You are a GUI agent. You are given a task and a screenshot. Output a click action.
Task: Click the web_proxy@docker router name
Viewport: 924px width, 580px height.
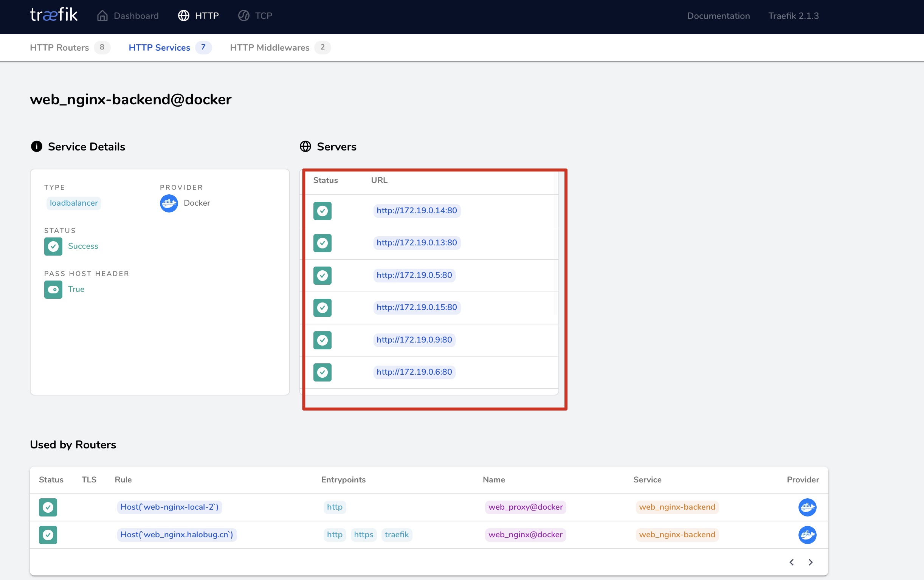coord(526,507)
